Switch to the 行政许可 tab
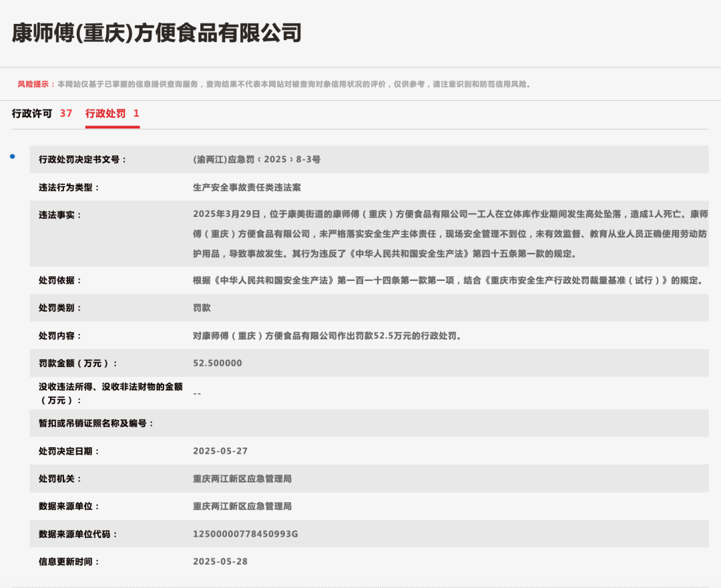Screen dimensions: 721x588 pyautogui.click(x=31, y=113)
